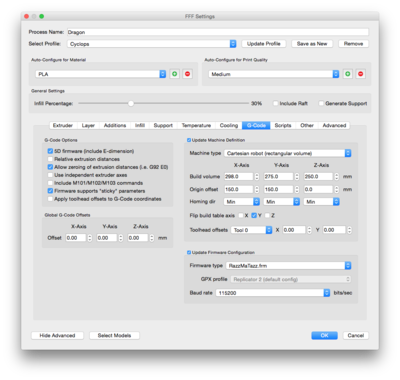Click the Global Offset X-Axis stepper
The image size is (400, 380).
coord(90,238)
